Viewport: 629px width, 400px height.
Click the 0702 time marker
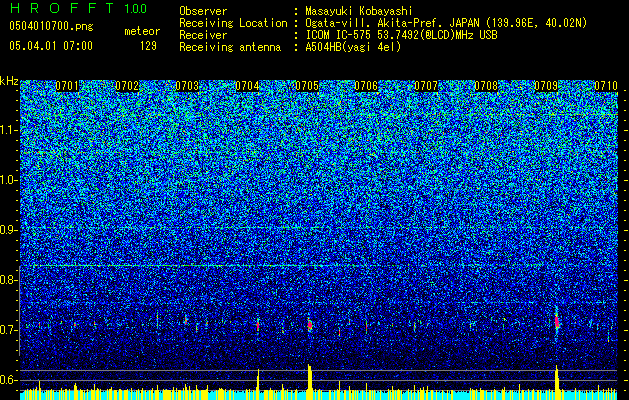tap(127, 86)
